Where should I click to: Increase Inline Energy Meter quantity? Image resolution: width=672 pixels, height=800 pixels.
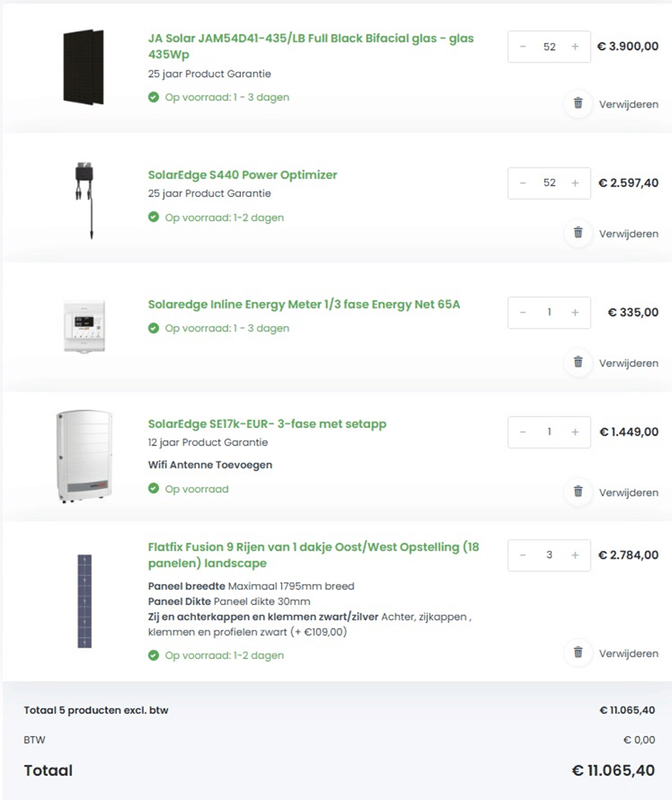click(575, 313)
